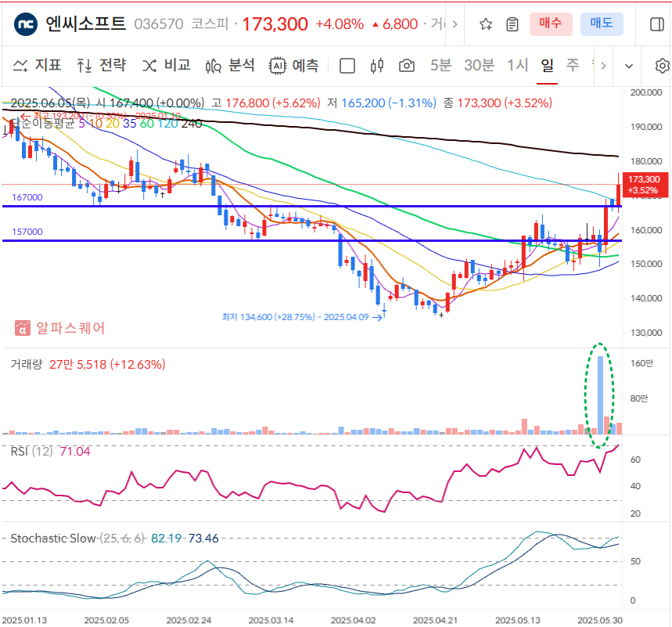Click the square fullscreen frame icon
Image resolution: width=672 pixels, height=627 pixels.
pos(347,66)
